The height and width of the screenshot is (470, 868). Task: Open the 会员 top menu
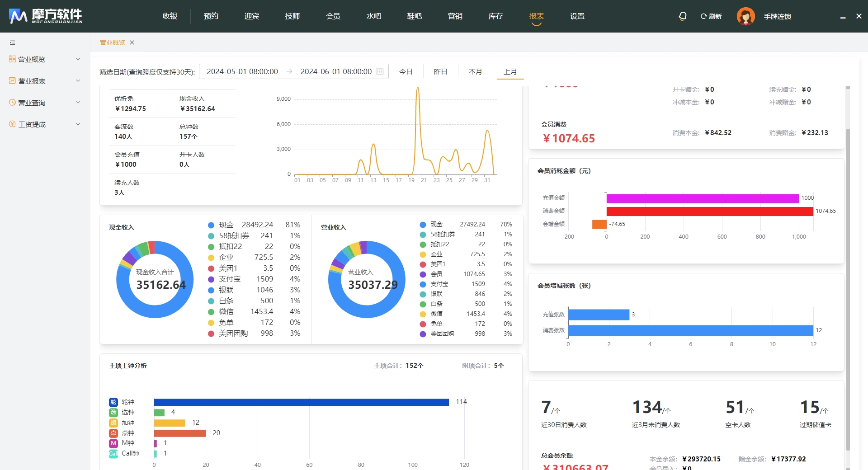[x=333, y=16]
